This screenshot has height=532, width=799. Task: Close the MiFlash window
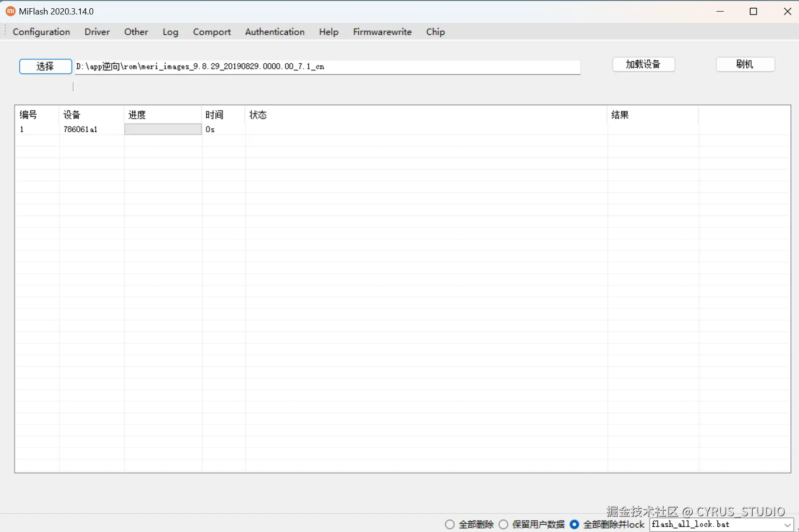(787, 11)
